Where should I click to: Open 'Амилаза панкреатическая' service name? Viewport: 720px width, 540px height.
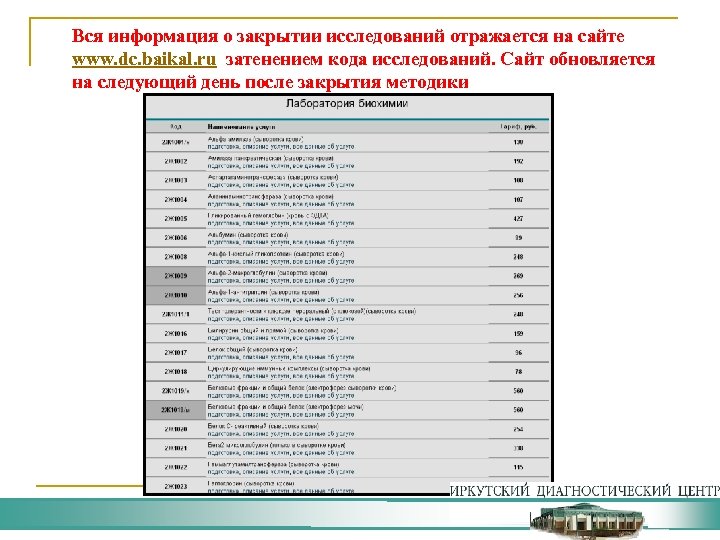271,158
